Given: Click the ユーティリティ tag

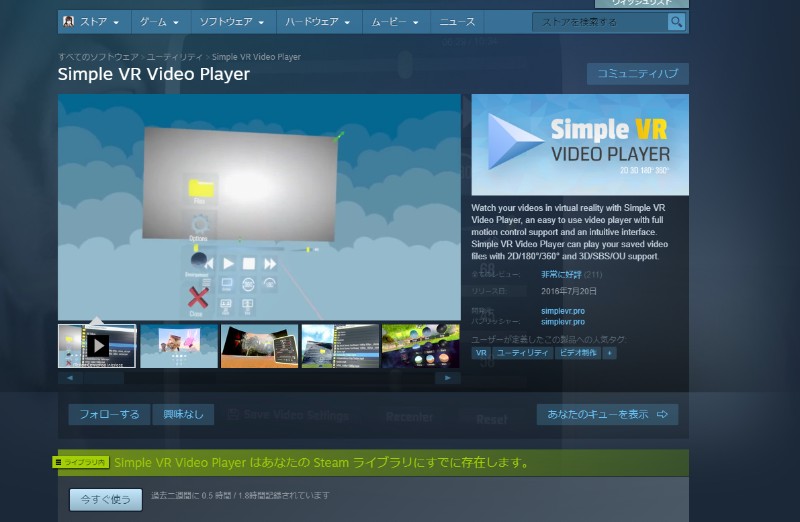Looking at the screenshot, I should [x=522, y=353].
